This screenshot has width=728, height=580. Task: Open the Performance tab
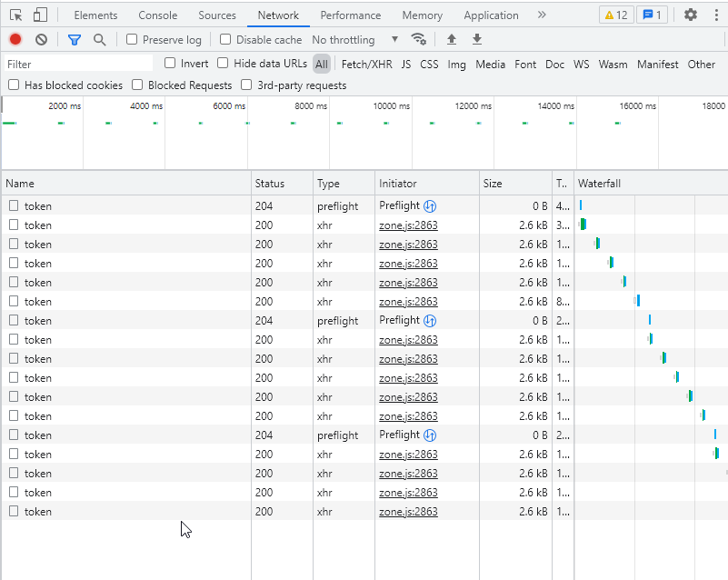tap(351, 15)
